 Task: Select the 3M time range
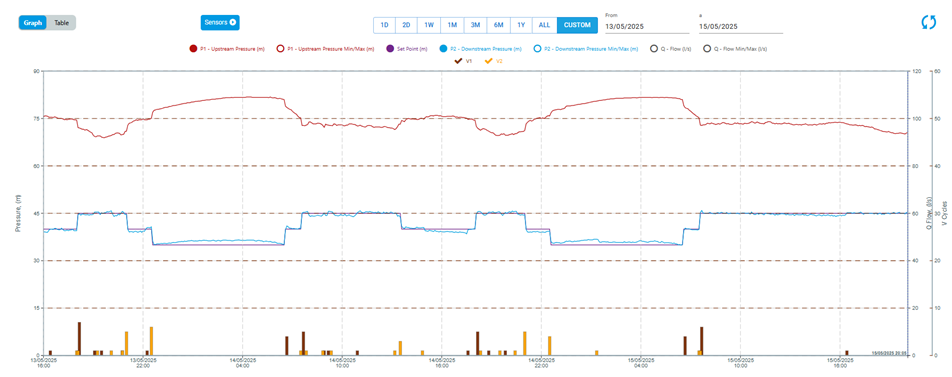(x=475, y=25)
